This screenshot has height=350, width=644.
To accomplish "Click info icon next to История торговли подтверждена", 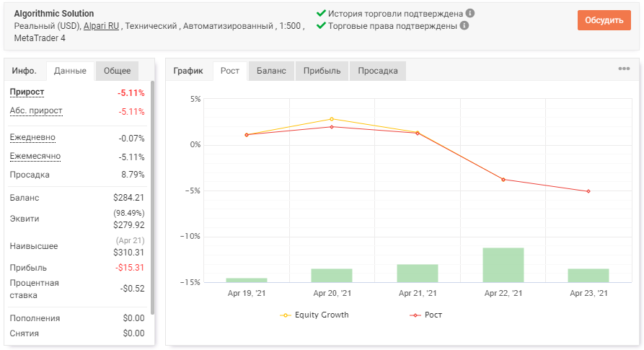I will click(470, 13).
